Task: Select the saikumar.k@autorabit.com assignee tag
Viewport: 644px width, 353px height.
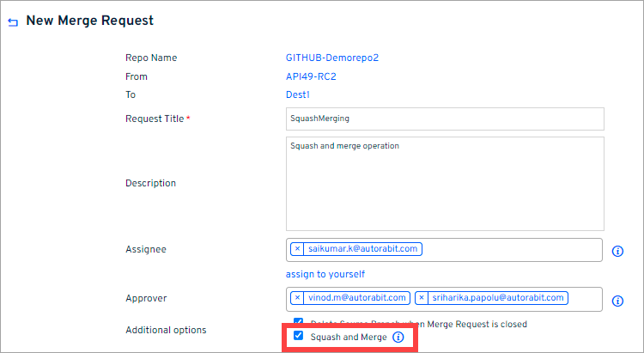Action: pyautogui.click(x=363, y=249)
